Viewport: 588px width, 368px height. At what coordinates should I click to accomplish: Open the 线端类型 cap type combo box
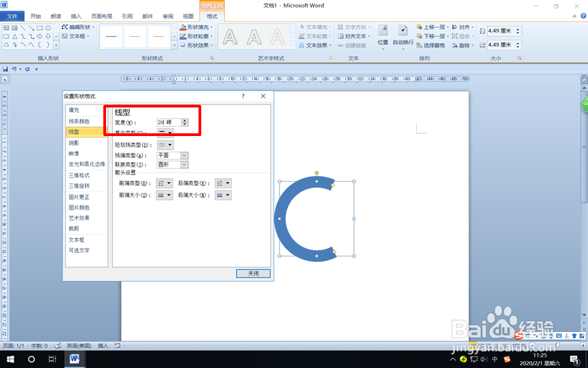[173, 155]
